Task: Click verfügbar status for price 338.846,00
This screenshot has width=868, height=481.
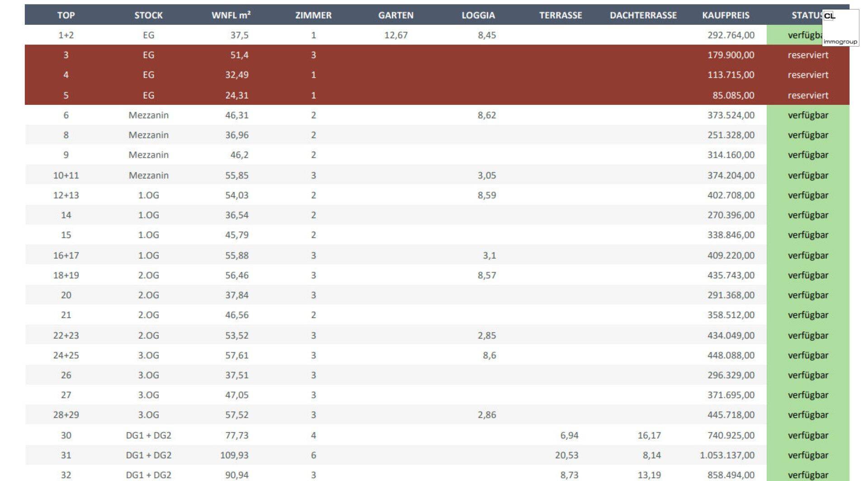Action: pos(808,235)
